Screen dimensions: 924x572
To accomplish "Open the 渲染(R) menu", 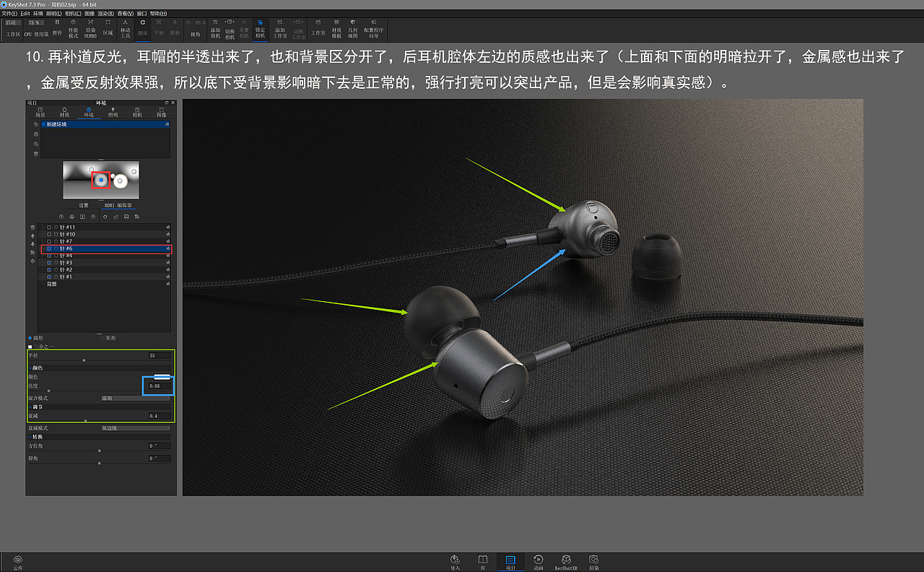I will click(105, 14).
